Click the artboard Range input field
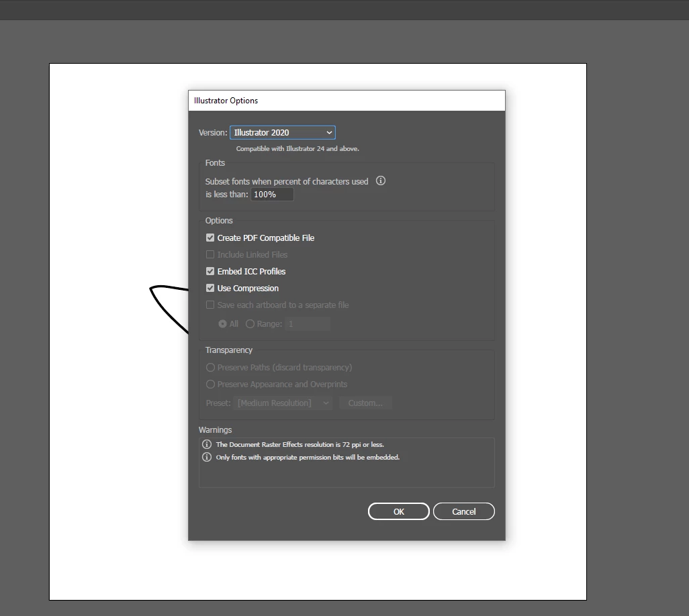The image size is (689, 616). pyautogui.click(x=308, y=324)
